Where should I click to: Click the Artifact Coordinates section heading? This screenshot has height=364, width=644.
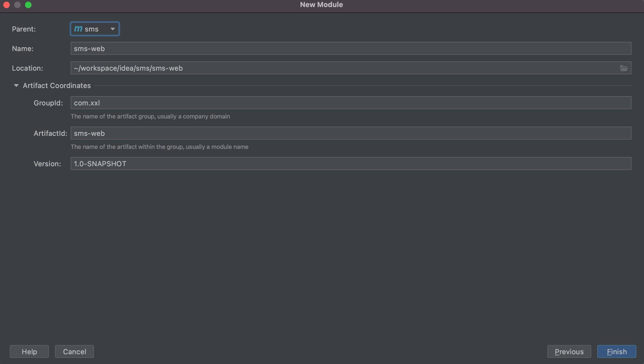(57, 86)
